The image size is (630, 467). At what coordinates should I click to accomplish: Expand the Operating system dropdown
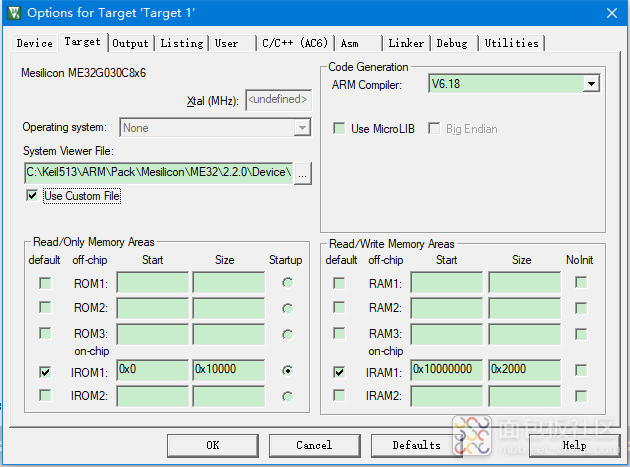tap(302, 128)
